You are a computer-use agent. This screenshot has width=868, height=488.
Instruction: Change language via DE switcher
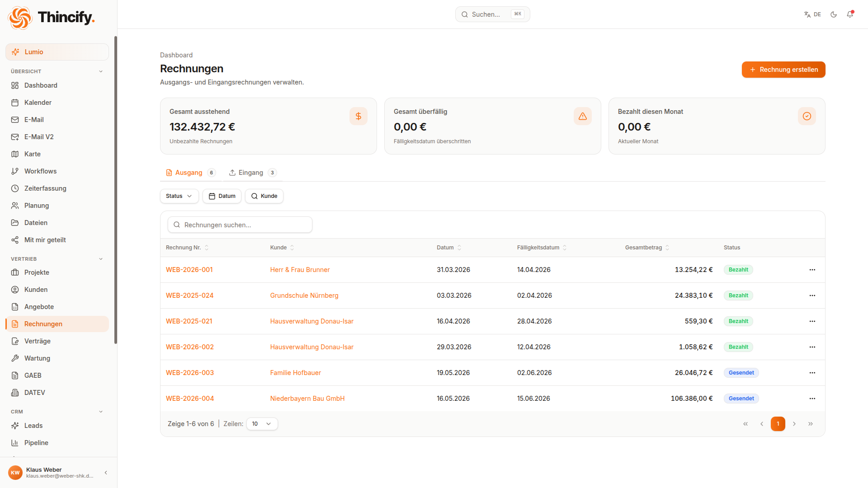tap(812, 14)
